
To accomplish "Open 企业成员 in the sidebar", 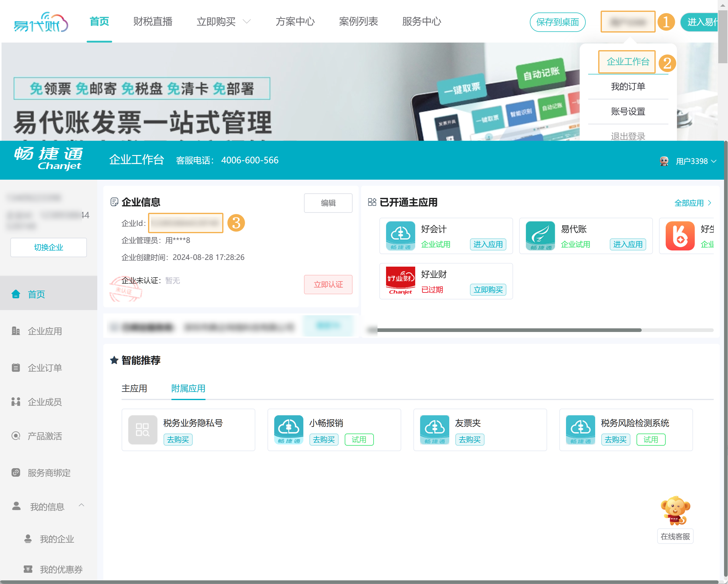I will (45, 402).
